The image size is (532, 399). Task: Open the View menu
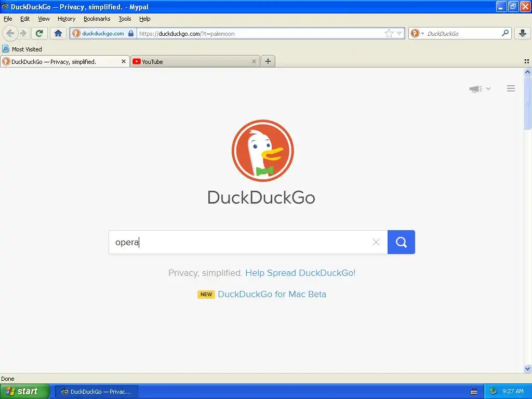pyautogui.click(x=44, y=19)
